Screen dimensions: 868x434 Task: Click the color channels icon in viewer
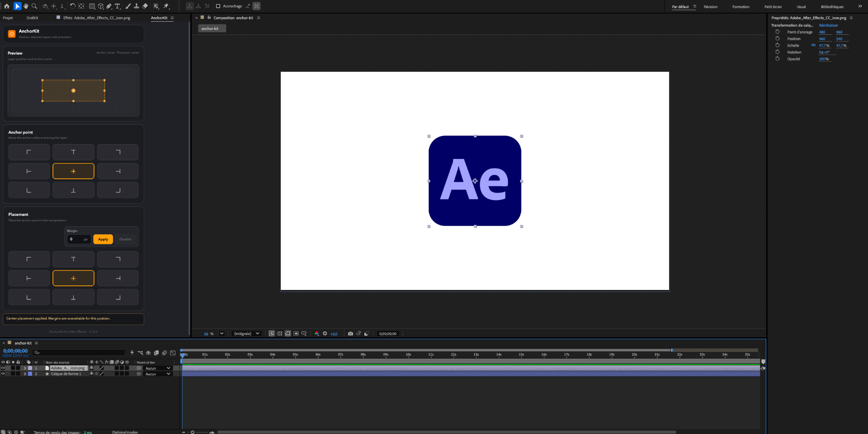[316, 334]
